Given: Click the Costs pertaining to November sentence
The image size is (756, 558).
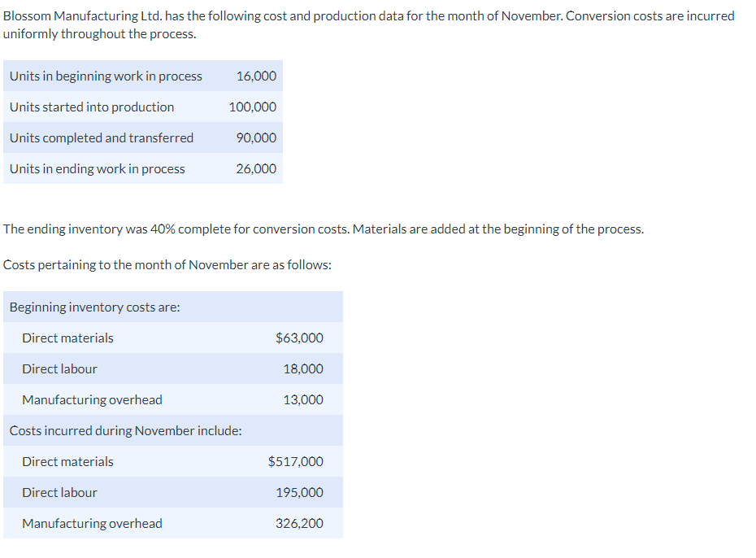Looking at the screenshot, I should [165, 265].
